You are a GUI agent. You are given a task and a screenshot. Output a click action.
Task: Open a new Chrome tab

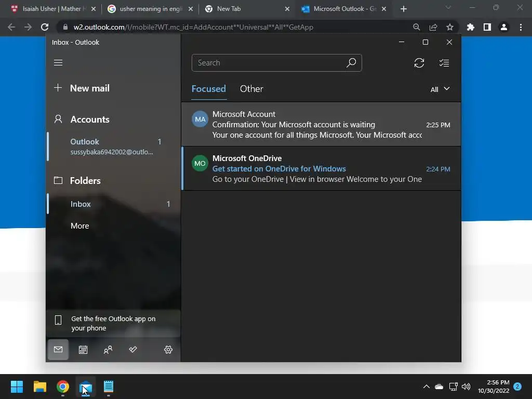coord(403,9)
